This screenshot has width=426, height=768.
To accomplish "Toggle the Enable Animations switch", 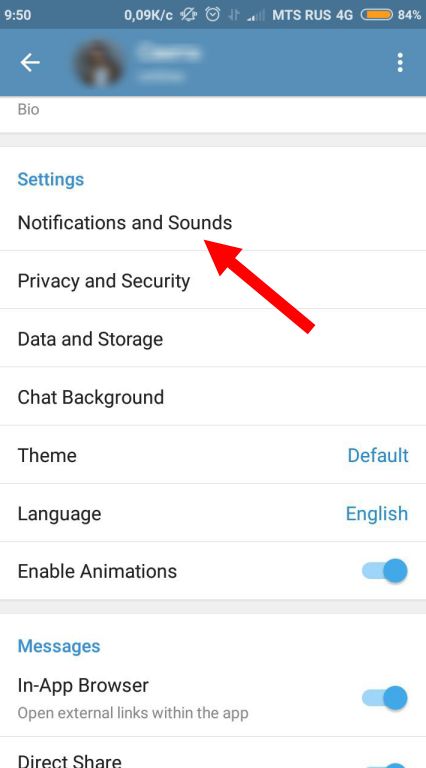I will click(x=385, y=571).
